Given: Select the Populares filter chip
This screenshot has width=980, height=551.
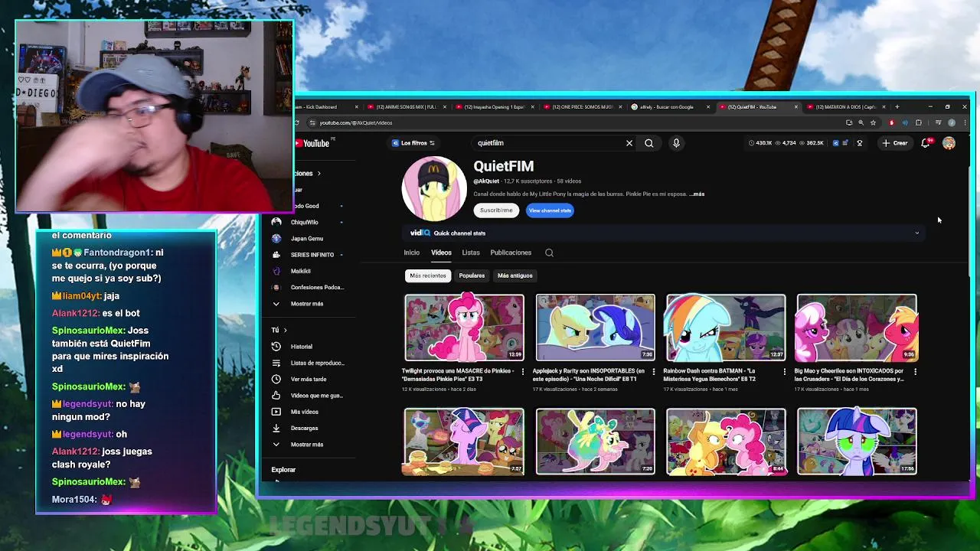Looking at the screenshot, I should [472, 275].
